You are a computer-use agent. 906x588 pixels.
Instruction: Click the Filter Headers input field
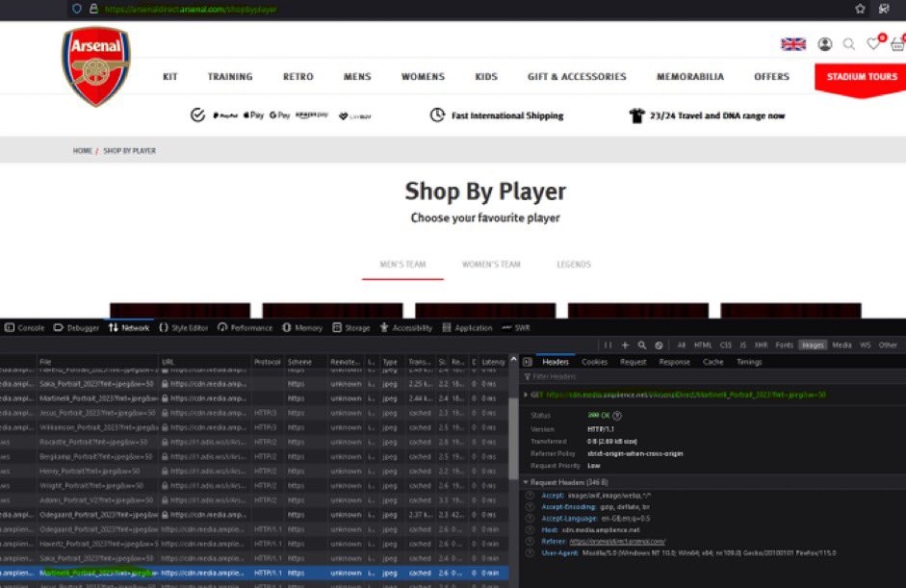coord(712,376)
